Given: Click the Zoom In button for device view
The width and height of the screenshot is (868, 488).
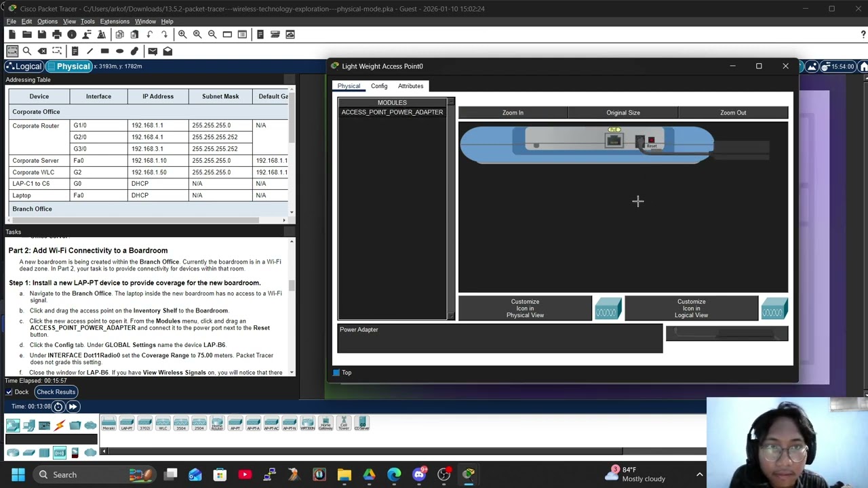Looking at the screenshot, I should [x=513, y=113].
